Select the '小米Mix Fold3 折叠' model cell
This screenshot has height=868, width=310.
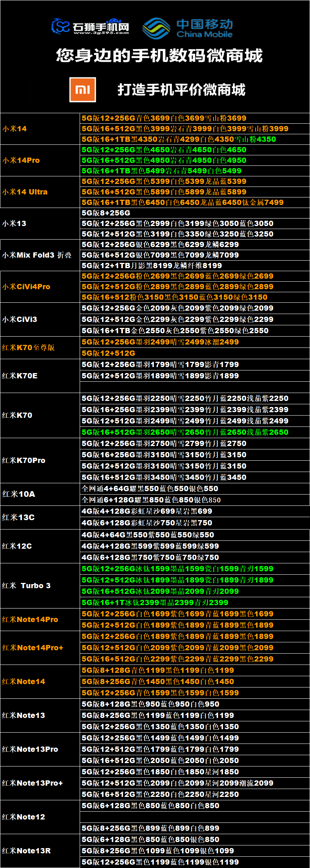click(40, 255)
